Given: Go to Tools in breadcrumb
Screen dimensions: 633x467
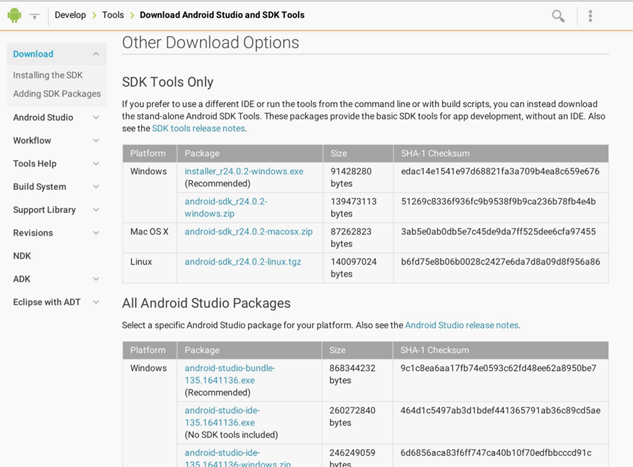Looking at the screenshot, I should (112, 15).
